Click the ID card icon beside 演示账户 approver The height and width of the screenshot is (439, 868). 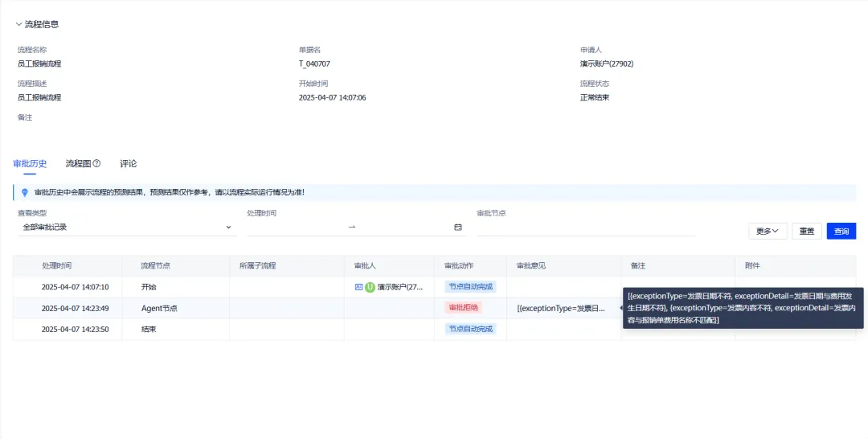pyautogui.click(x=358, y=287)
